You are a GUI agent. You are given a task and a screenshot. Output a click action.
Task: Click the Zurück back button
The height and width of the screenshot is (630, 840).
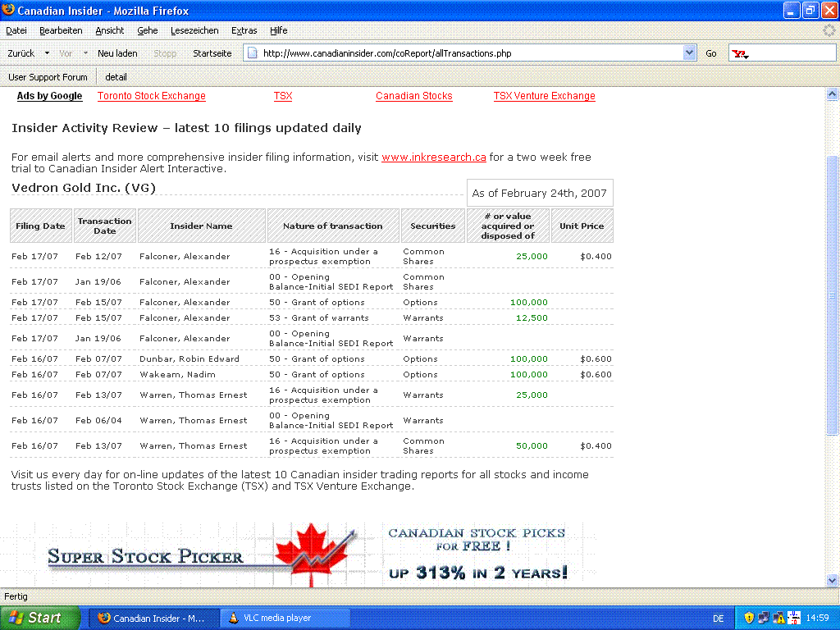(x=21, y=53)
